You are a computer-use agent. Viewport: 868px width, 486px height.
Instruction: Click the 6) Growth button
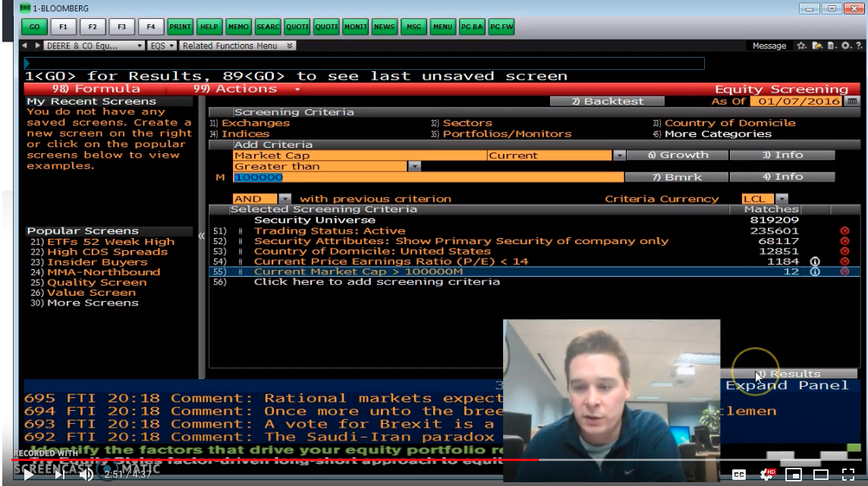(x=677, y=155)
